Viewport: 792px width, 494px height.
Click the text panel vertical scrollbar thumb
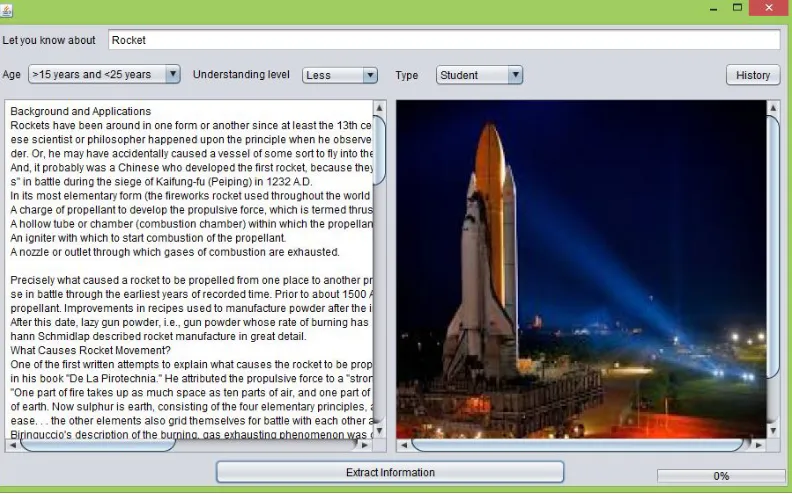coord(379,150)
